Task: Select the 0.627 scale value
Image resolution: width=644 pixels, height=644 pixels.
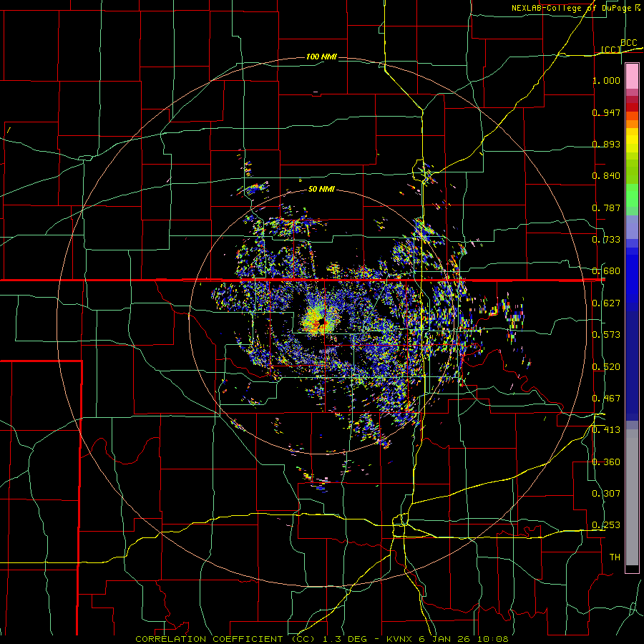Action: pyautogui.click(x=606, y=303)
